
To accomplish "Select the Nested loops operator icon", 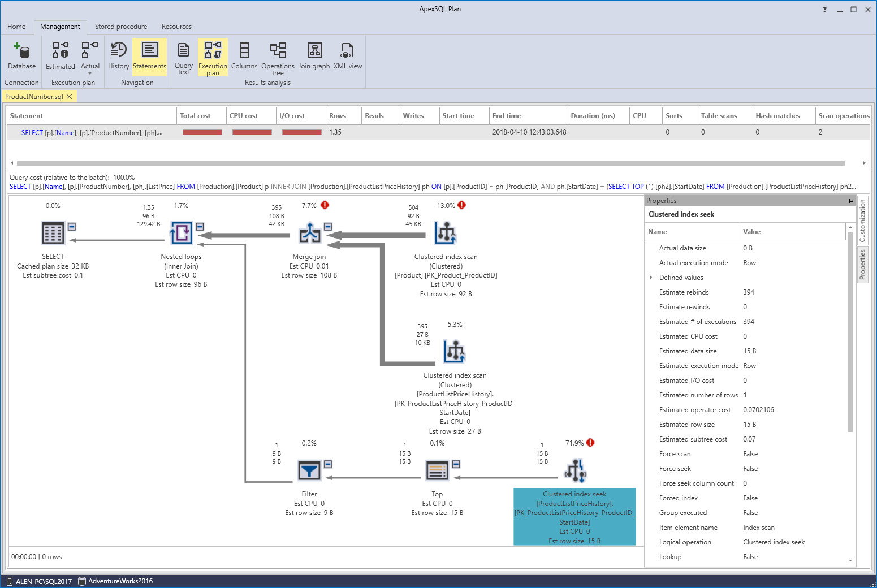I will pos(182,233).
